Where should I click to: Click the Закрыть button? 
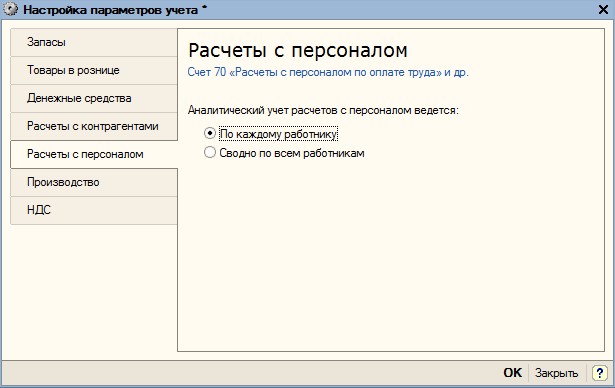tap(556, 373)
